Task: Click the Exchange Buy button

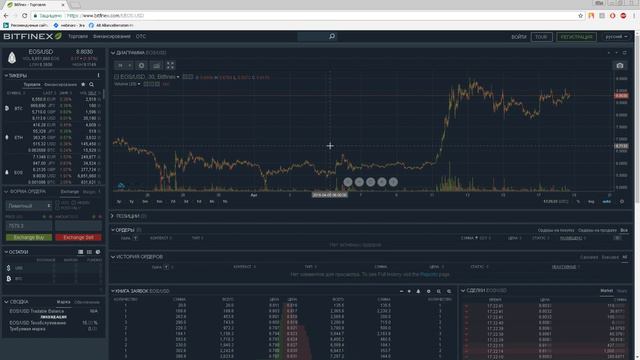Action: (29, 237)
